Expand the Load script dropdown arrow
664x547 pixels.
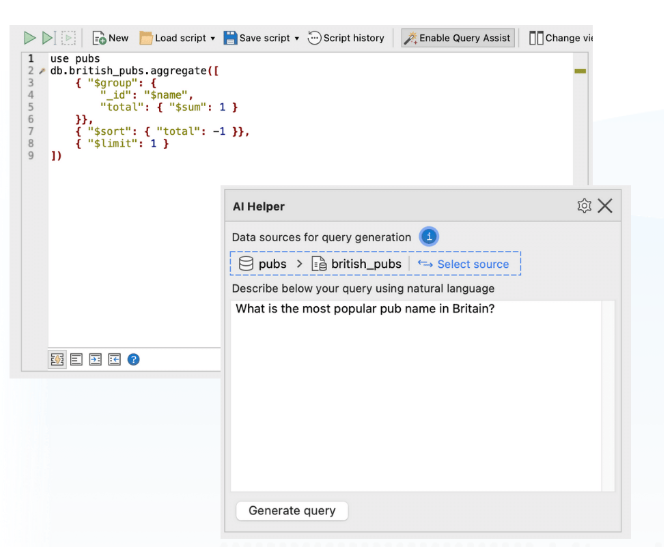pyautogui.click(x=213, y=39)
